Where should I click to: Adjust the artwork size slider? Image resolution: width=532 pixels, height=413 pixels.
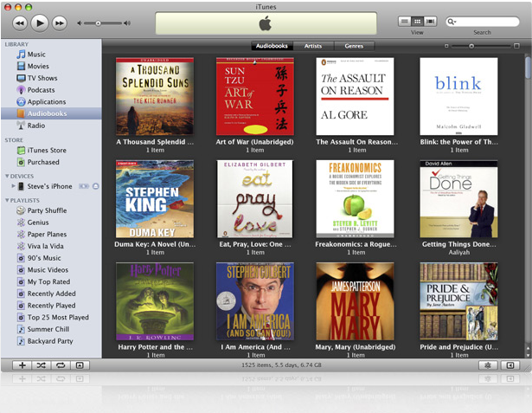pyautogui.click(x=471, y=46)
